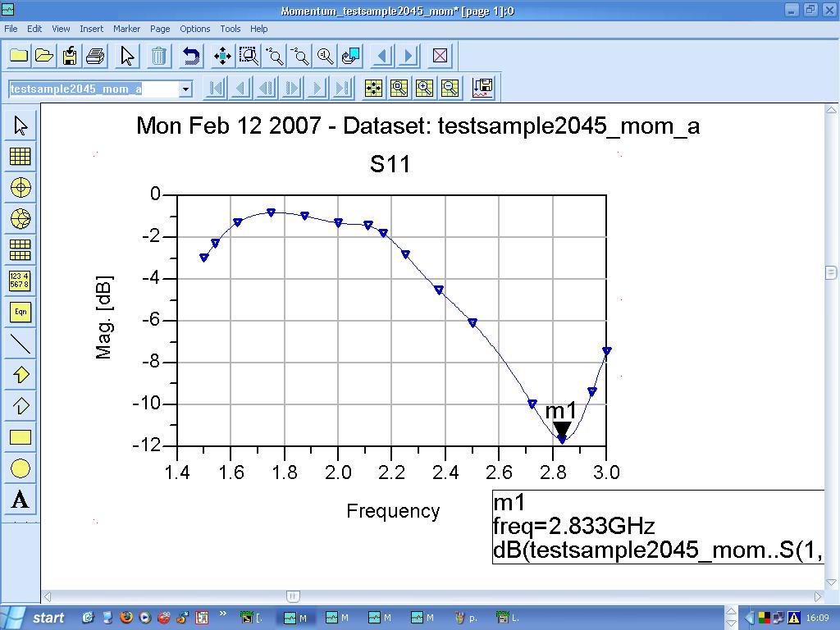The height and width of the screenshot is (630, 840).
Task: Select the yellow circle shape tool
Action: point(21,468)
